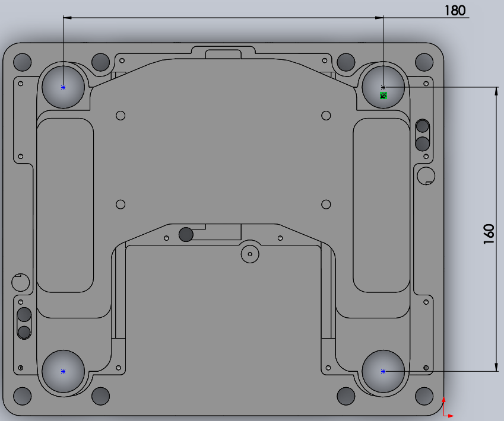This screenshot has height=421, width=504.
Task: Select the black sketch point above green icon
Action: (383, 87)
